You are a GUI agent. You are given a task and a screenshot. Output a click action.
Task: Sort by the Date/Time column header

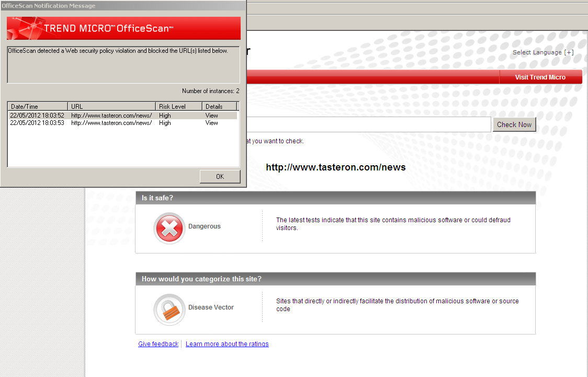click(x=38, y=107)
